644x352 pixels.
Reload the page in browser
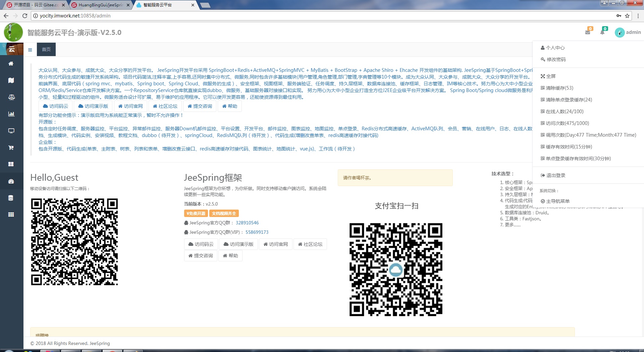pyautogui.click(x=24, y=16)
